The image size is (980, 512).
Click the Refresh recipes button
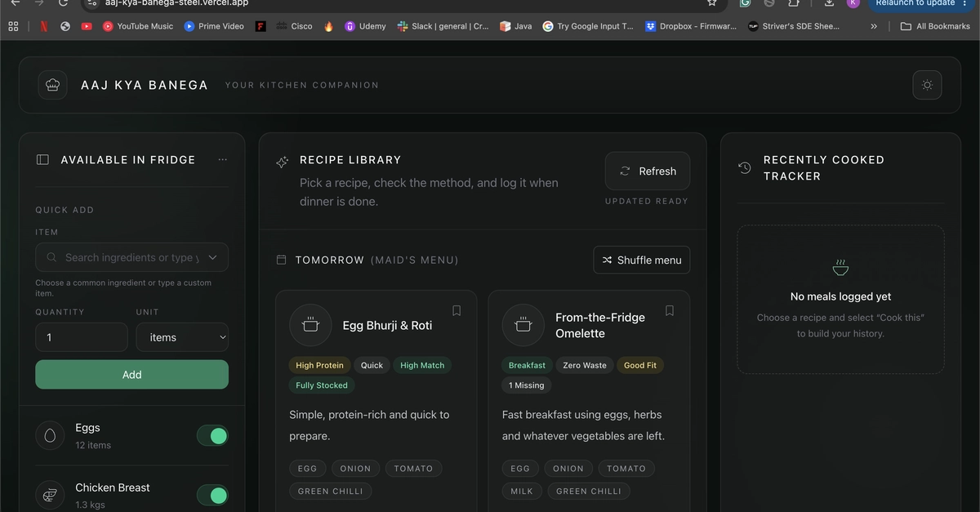click(648, 171)
